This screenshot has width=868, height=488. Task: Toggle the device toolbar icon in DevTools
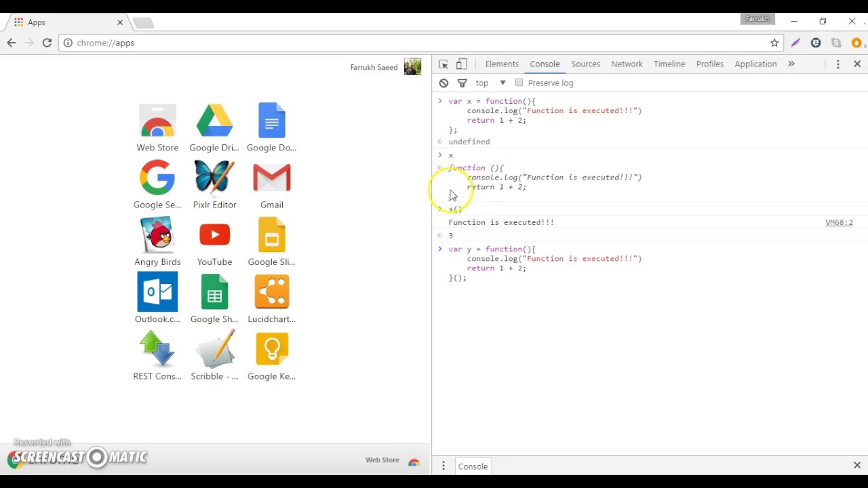click(x=462, y=64)
